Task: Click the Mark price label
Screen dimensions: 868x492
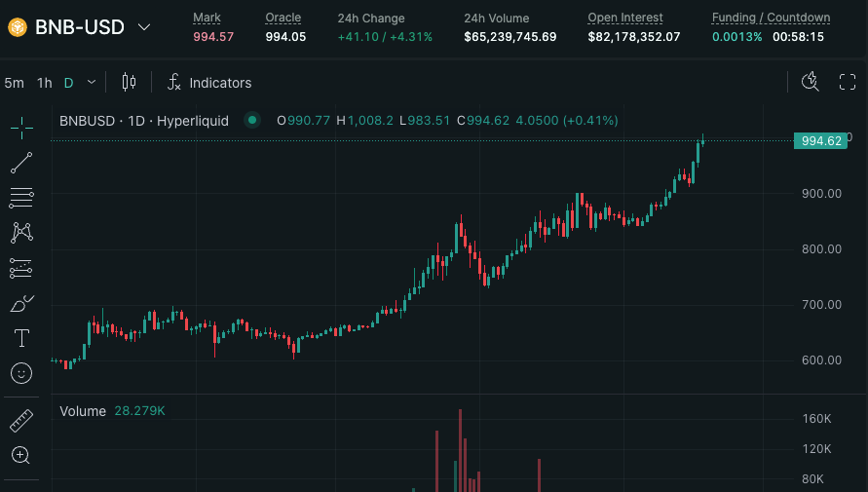Action: [x=208, y=18]
